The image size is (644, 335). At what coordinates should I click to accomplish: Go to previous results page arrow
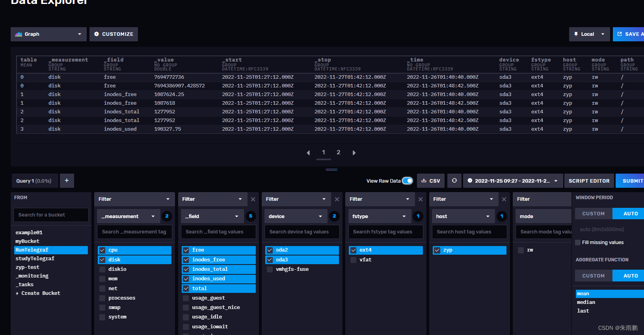click(308, 153)
